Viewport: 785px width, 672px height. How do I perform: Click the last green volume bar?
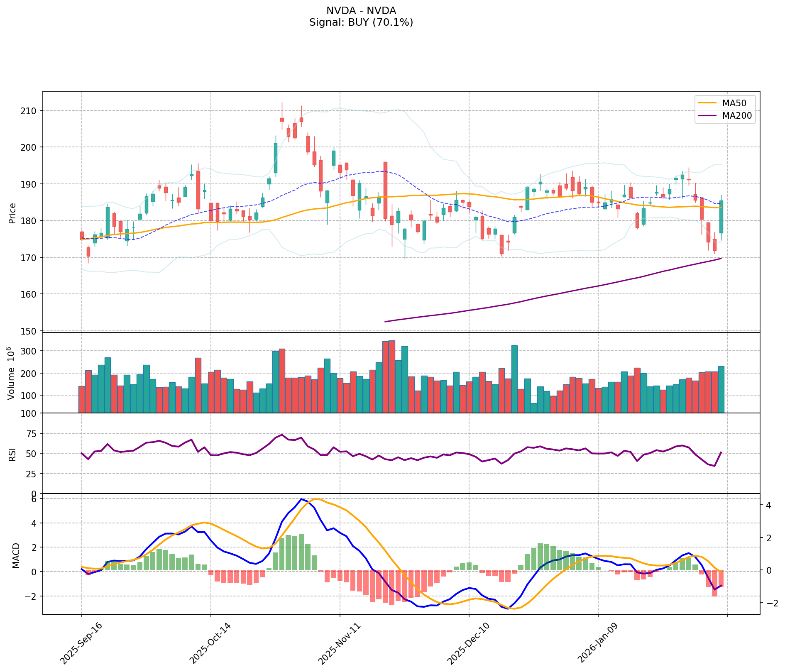721,389
